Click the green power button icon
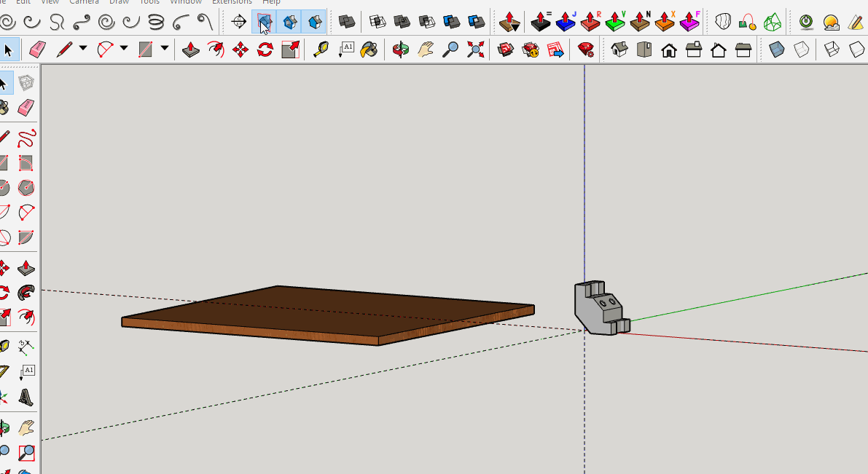 (x=807, y=22)
